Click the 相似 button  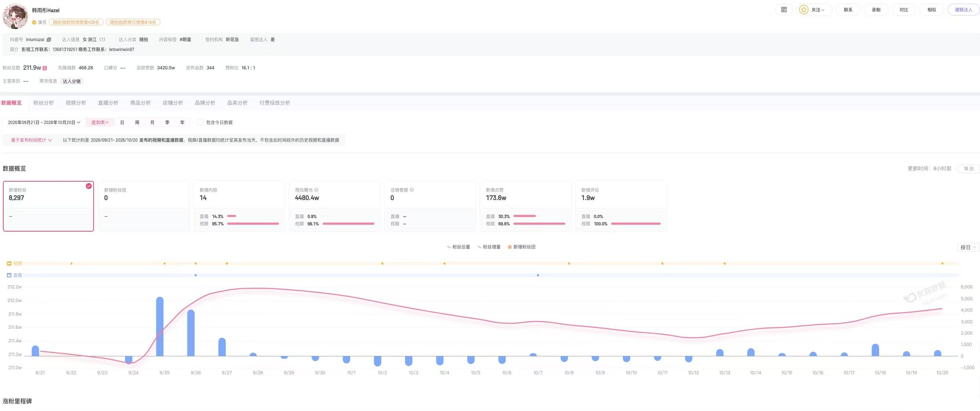932,10
